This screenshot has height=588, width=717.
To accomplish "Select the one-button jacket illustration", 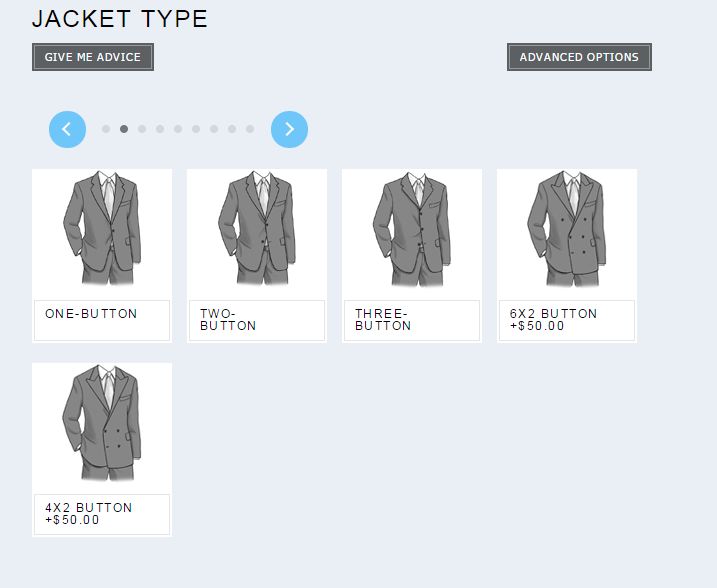I will pos(102,229).
